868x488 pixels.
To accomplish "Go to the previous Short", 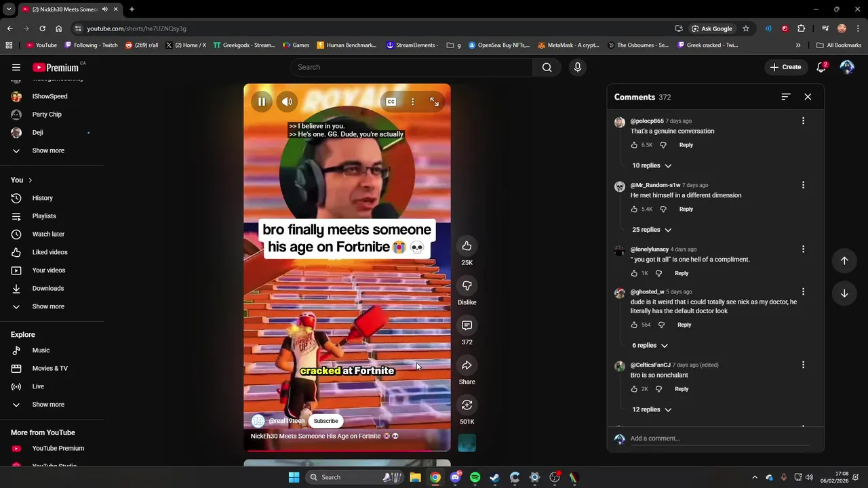I will [x=844, y=261].
